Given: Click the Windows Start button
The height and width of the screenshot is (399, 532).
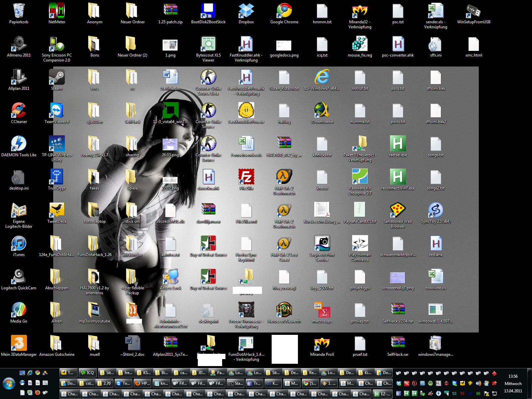Looking at the screenshot, I should [9, 383].
